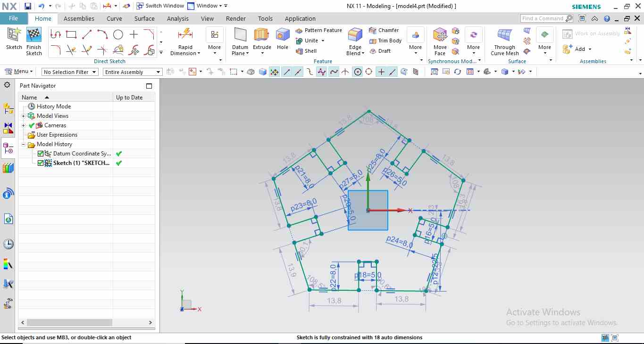
Task: Open the Reuse Library sidebar icon
Action: pos(8,168)
